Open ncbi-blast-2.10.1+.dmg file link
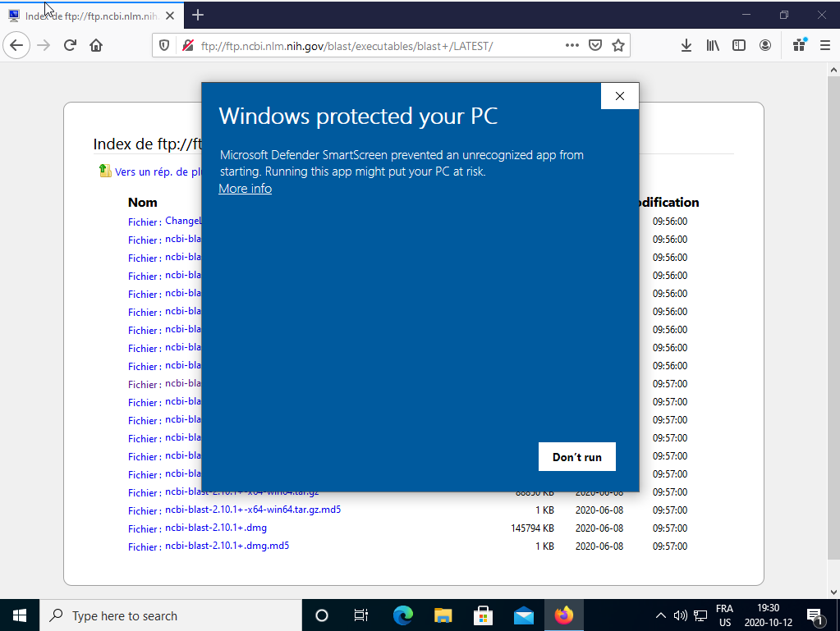 click(x=216, y=528)
